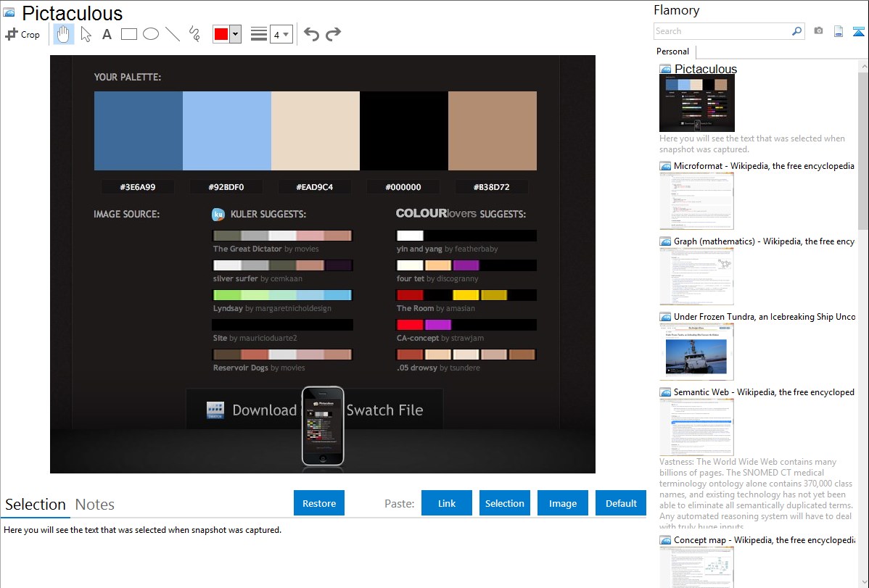The width and height of the screenshot is (869, 588).
Task: Click the hex code #000000 label
Action: pyautogui.click(x=403, y=187)
